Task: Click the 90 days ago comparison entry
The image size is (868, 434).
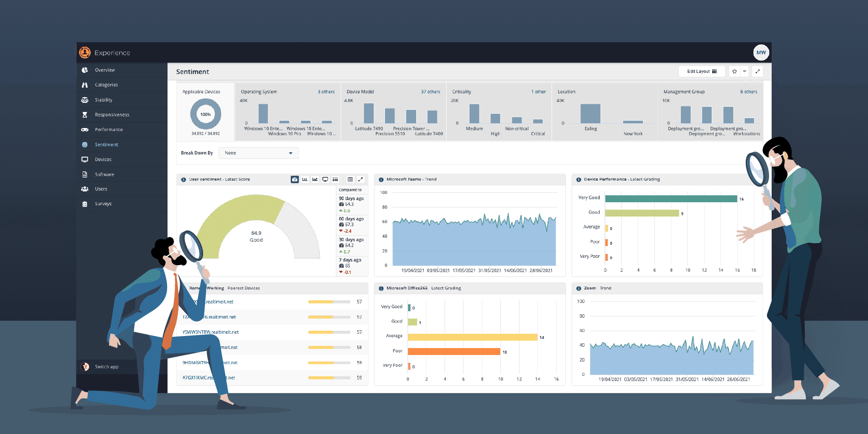Action: (x=352, y=204)
